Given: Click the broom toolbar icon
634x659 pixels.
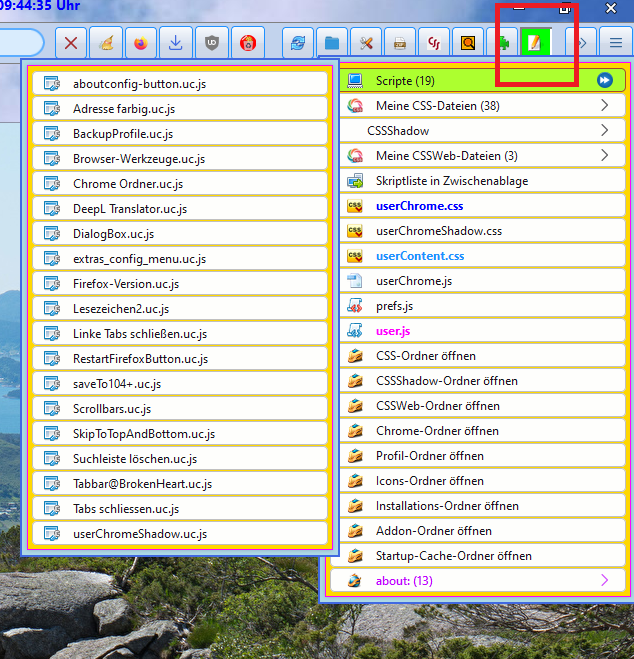Looking at the screenshot, I should [x=105, y=43].
